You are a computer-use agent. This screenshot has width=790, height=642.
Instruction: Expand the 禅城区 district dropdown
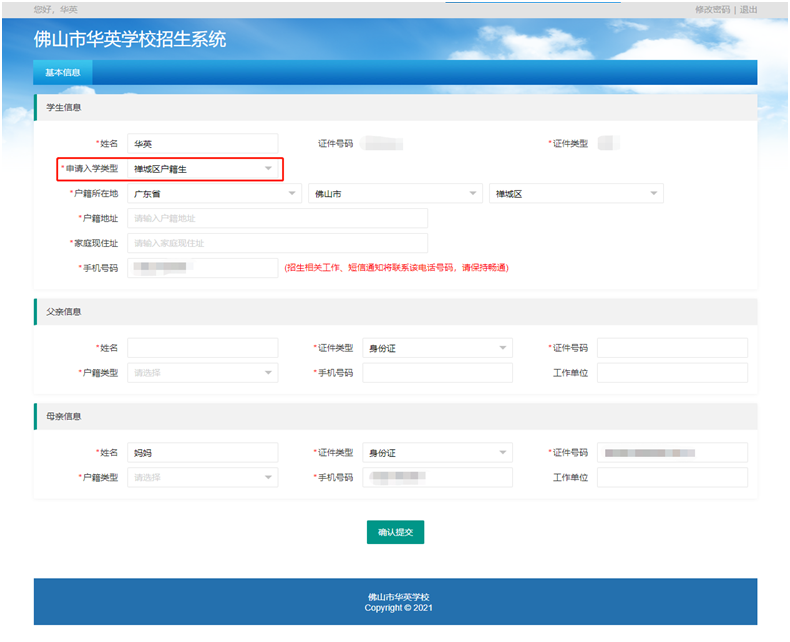coord(576,194)
